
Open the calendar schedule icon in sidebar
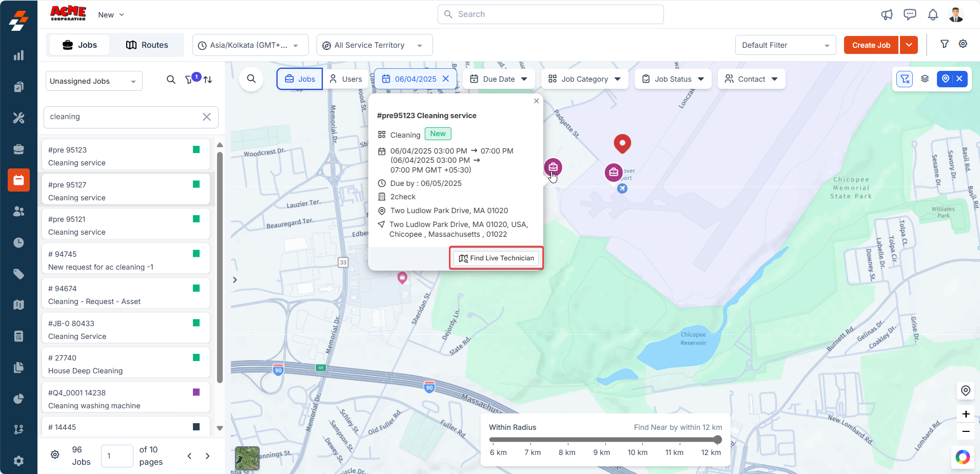tap(18, 180)
